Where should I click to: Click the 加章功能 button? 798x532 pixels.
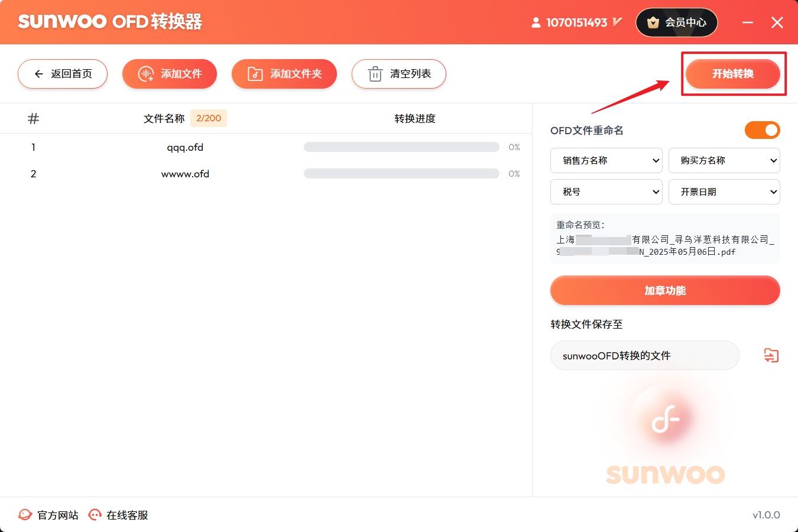665,290
